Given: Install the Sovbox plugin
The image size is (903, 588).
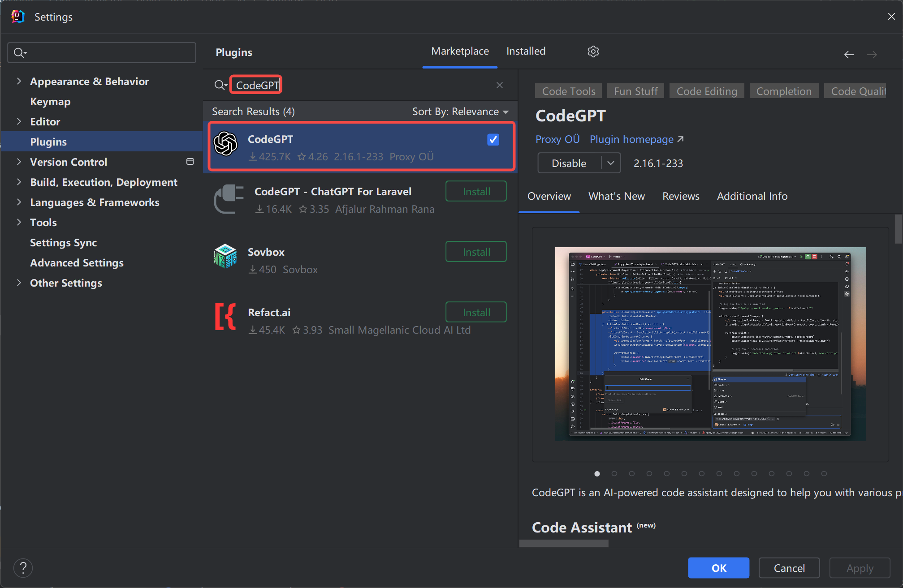Looking at the screenshot, I should (x=476, y=252).
